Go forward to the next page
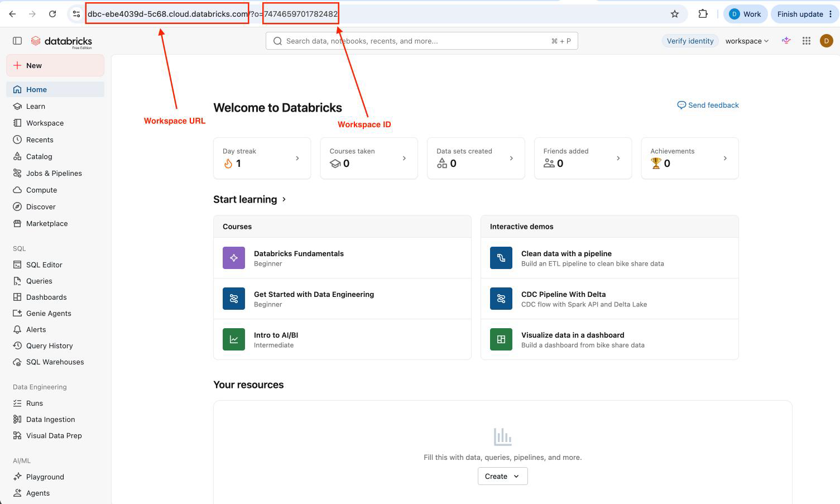 pos(32,14)
